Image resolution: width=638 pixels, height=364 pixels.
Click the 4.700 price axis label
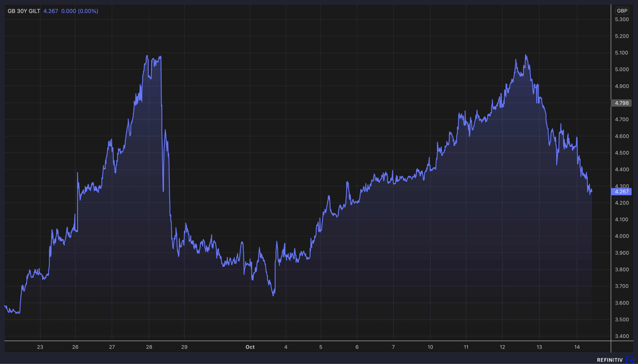622,119
